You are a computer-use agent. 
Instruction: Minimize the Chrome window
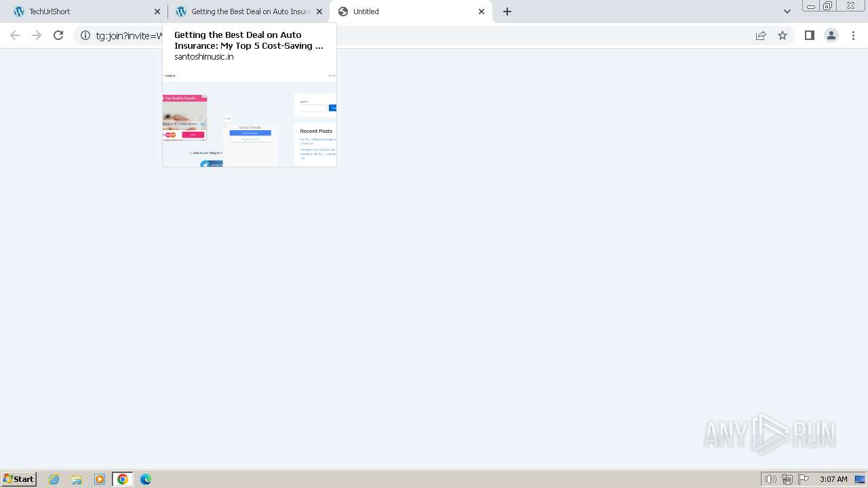pyautogui.click(x=811, y=6)
